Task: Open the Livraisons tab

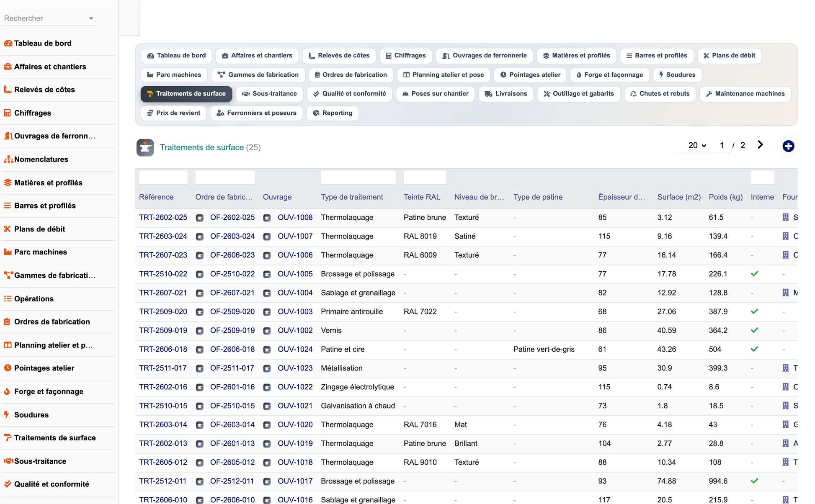Action: pyautogui.click(x=506, y=94)
